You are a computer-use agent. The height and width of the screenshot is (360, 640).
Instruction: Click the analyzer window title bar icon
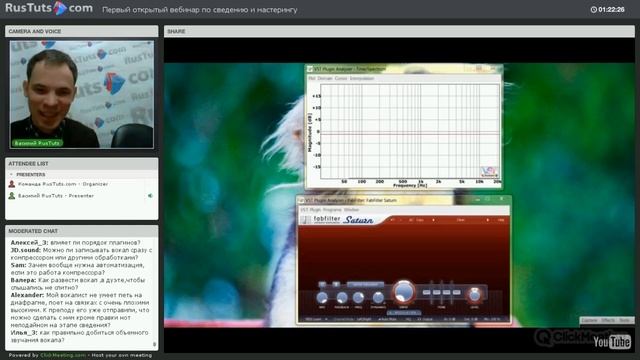click(310, 69)
